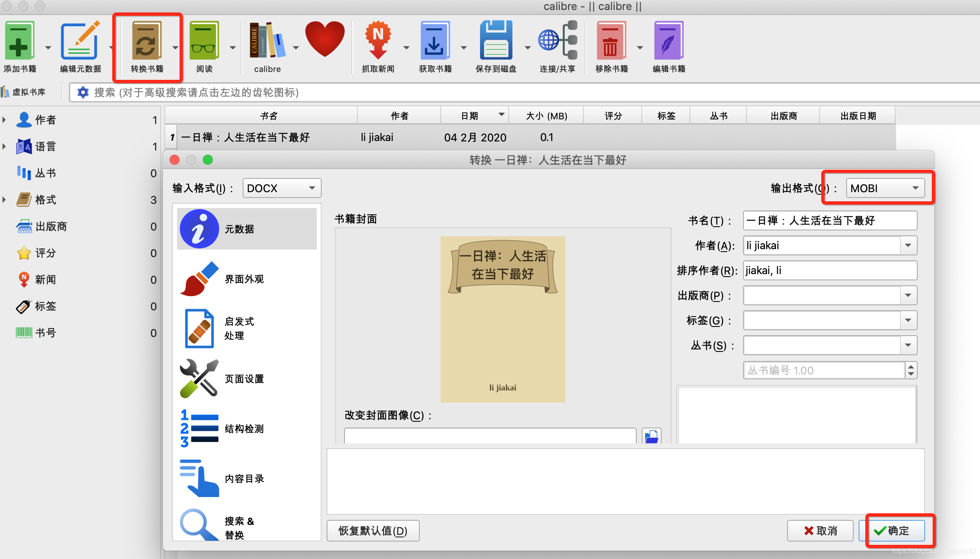Expand the Formats (格式) tree item
This screenshot has height=559, width=980.
tap(4, 200)
